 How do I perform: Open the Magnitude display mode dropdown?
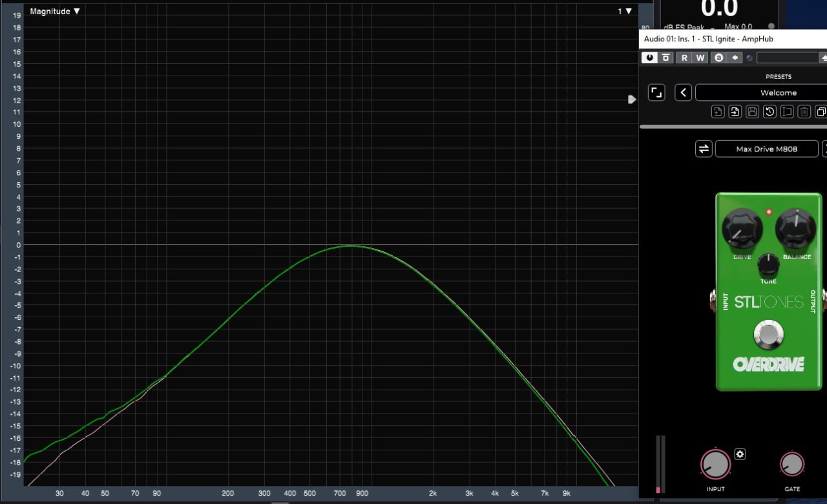pos(55,11)
